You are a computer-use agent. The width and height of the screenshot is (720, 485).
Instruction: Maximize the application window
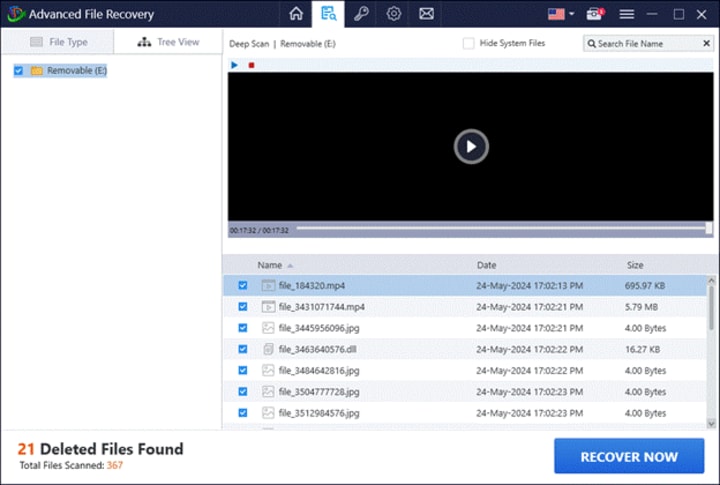pyautogui.click(x=679, y=14)
